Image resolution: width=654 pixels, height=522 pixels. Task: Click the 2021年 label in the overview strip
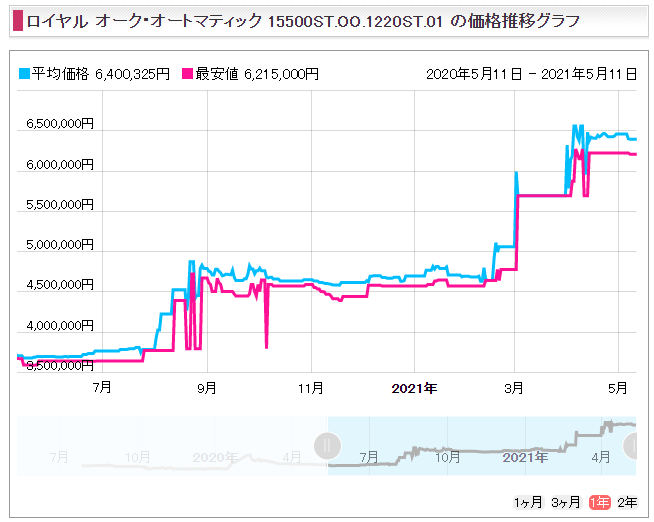pyautogui.click(x=525, y=457)
